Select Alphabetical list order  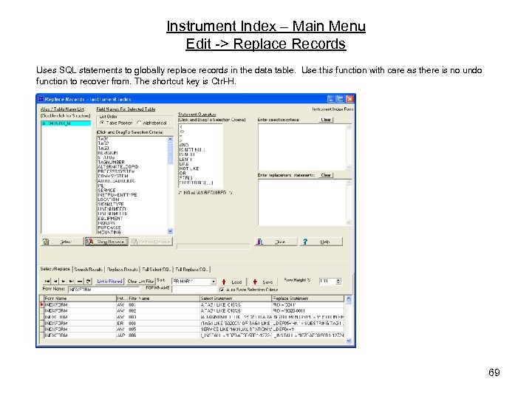[x=151, y=123]
